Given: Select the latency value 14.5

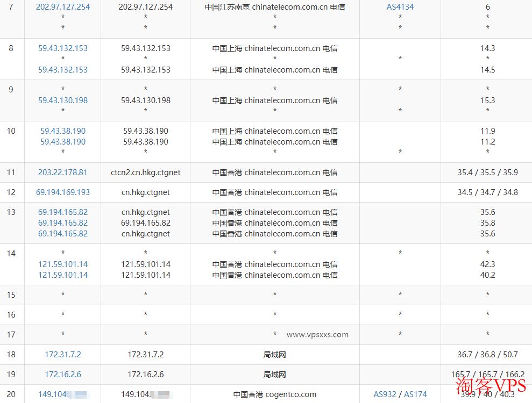Looking at the screenshot, I should [x=487, y=70].
